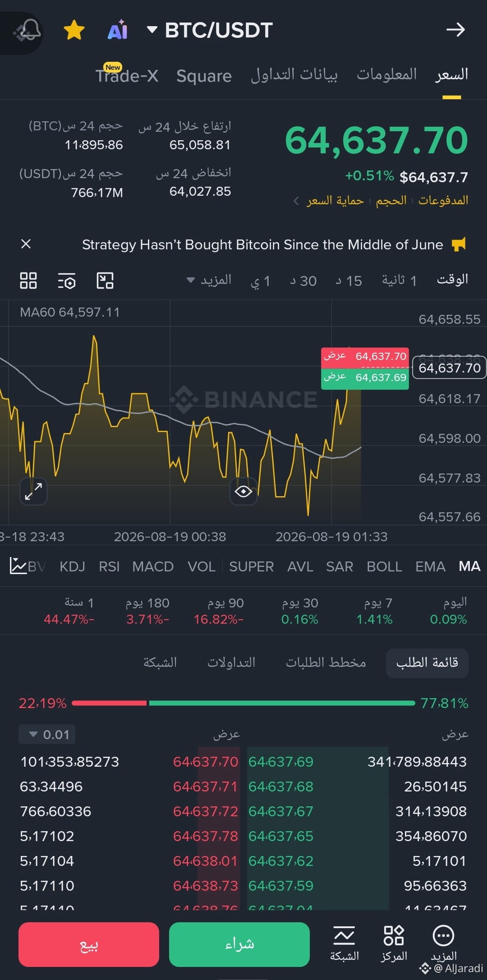This screenshot has height=980, width=487.
Task: Open the 0.01 price precision dropdown
Action: point(47,734)
